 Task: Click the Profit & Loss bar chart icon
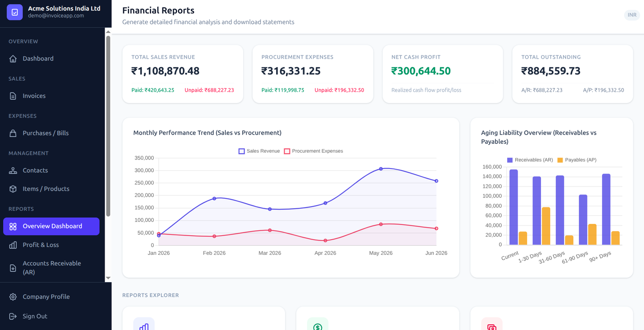pyautogui.click(x=13, y=245)
